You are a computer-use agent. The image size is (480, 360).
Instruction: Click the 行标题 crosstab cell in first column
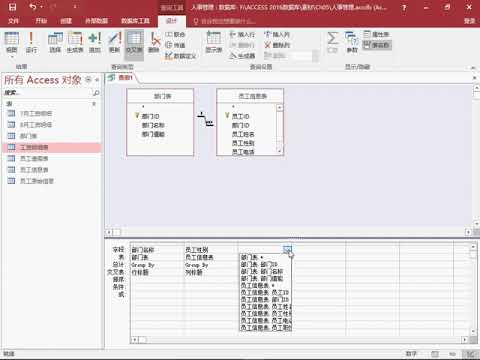[x=157, y=272]
